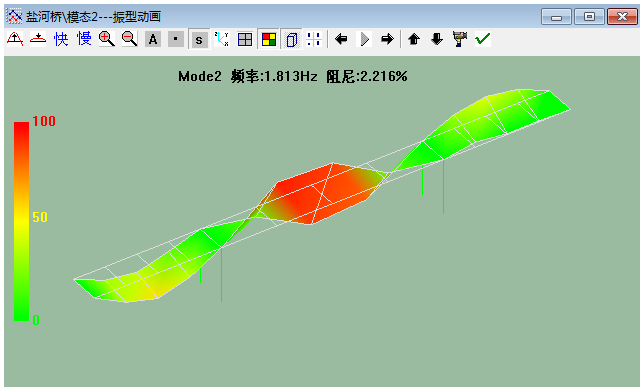
Task: Record animation with video camera icon
Action: pos(460,39)
